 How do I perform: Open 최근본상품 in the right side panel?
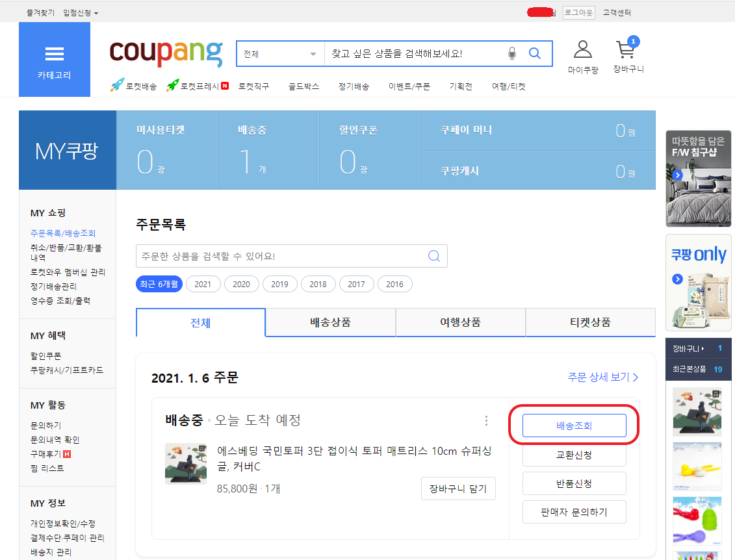point(698,369)
